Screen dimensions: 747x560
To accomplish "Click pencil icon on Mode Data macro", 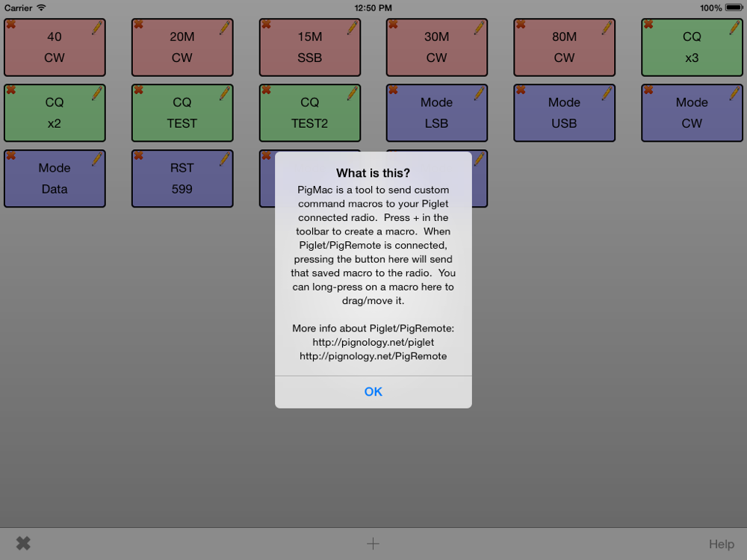I will click(97, 158).
